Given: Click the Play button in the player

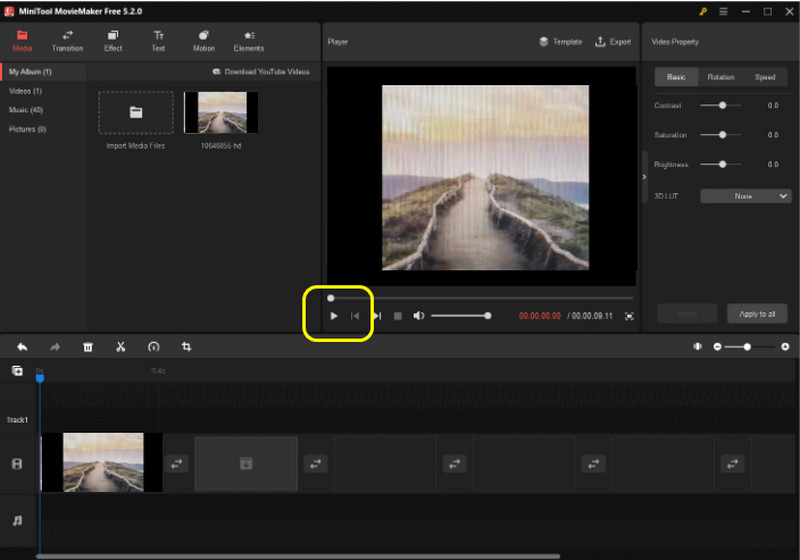Looking at the screenshot, I should [x=334, y=316].
